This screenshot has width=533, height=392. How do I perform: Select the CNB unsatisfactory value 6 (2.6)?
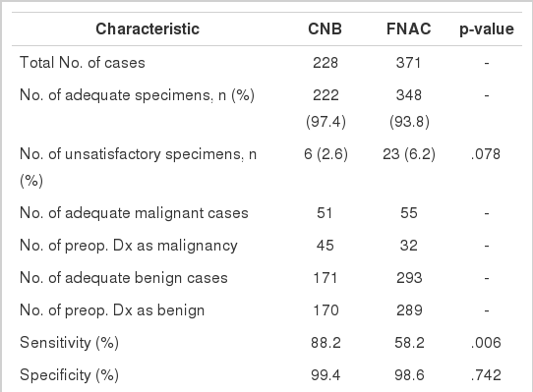326,154
